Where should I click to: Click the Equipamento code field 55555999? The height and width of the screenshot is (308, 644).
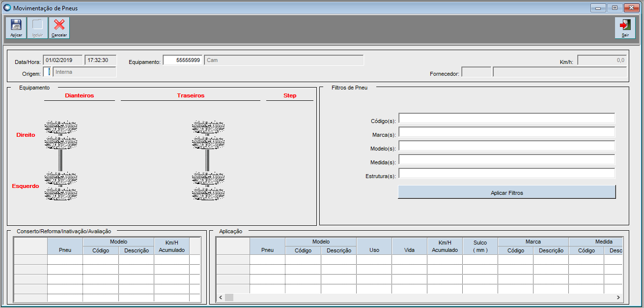pyautogui.click(x=182, y=60)
